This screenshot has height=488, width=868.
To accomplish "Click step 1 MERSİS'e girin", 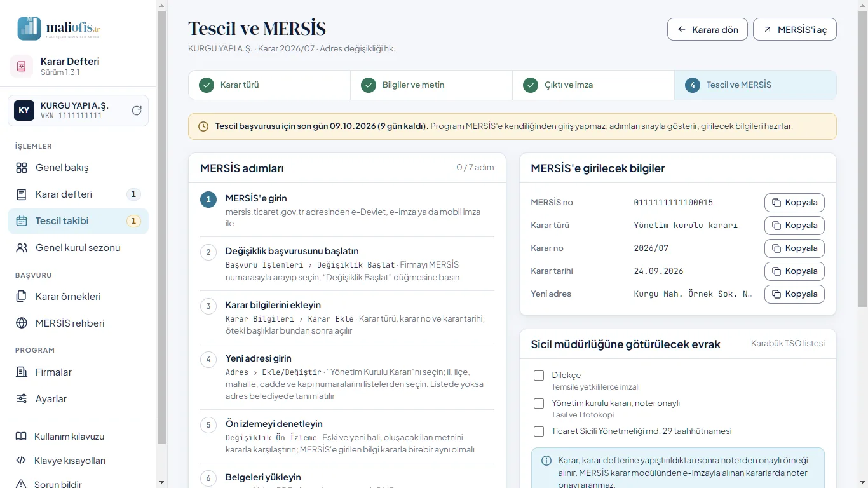I will [x=347, y=210].
